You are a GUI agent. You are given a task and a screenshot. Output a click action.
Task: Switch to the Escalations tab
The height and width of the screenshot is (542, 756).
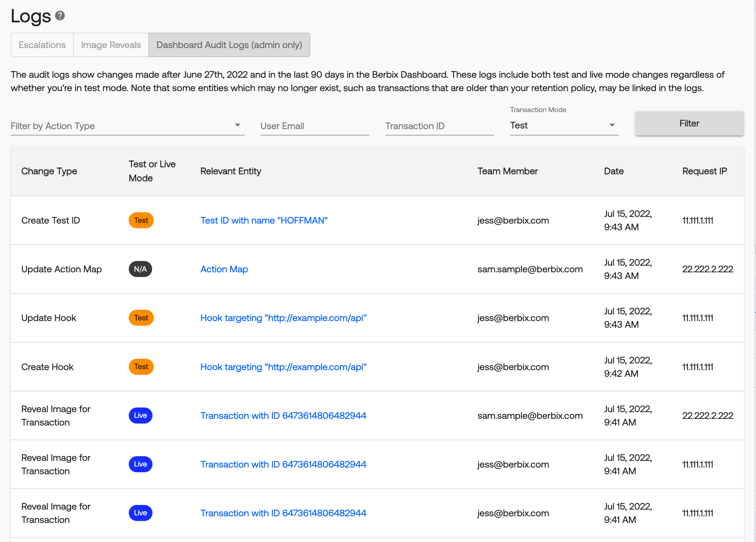pos(42,45)
